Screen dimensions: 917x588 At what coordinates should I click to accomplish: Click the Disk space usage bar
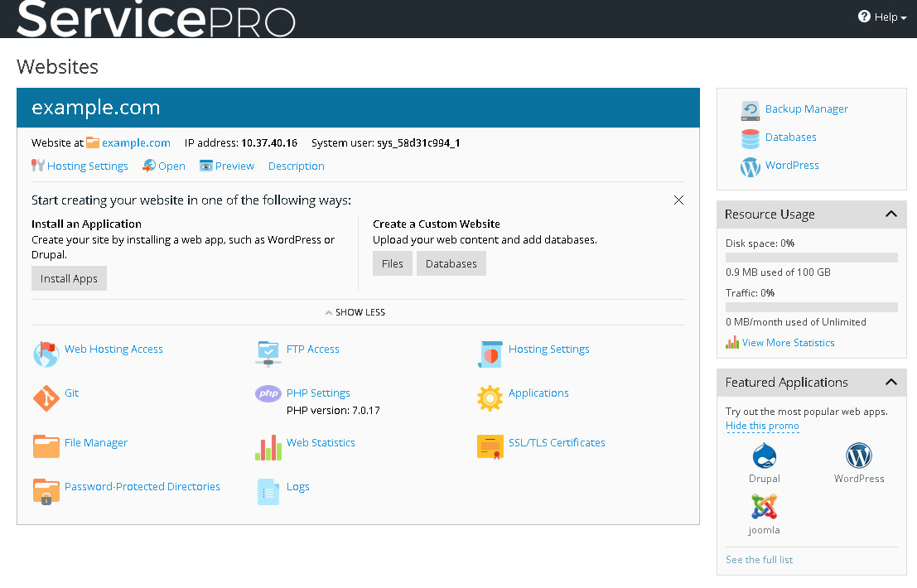(x=811, y=258)
